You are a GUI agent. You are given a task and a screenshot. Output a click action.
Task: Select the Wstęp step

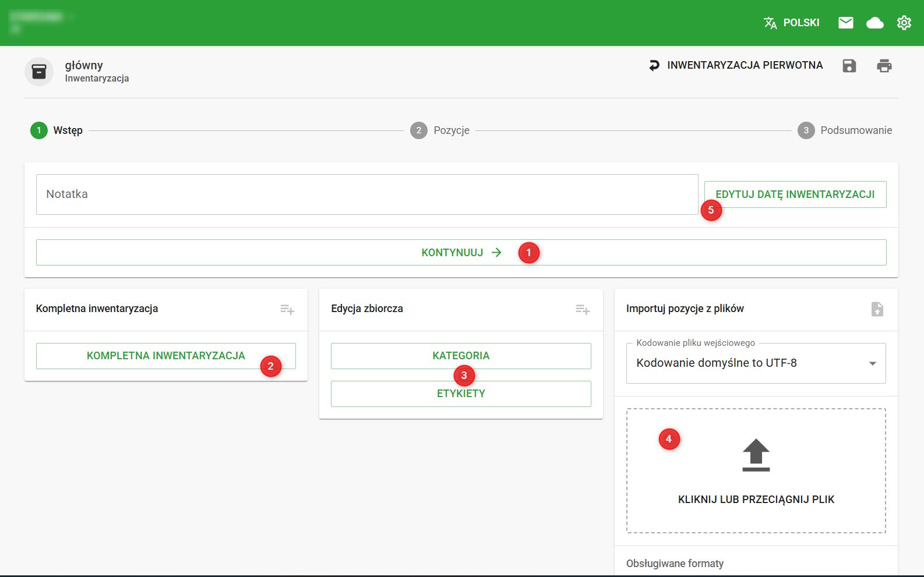coord(57,130)
